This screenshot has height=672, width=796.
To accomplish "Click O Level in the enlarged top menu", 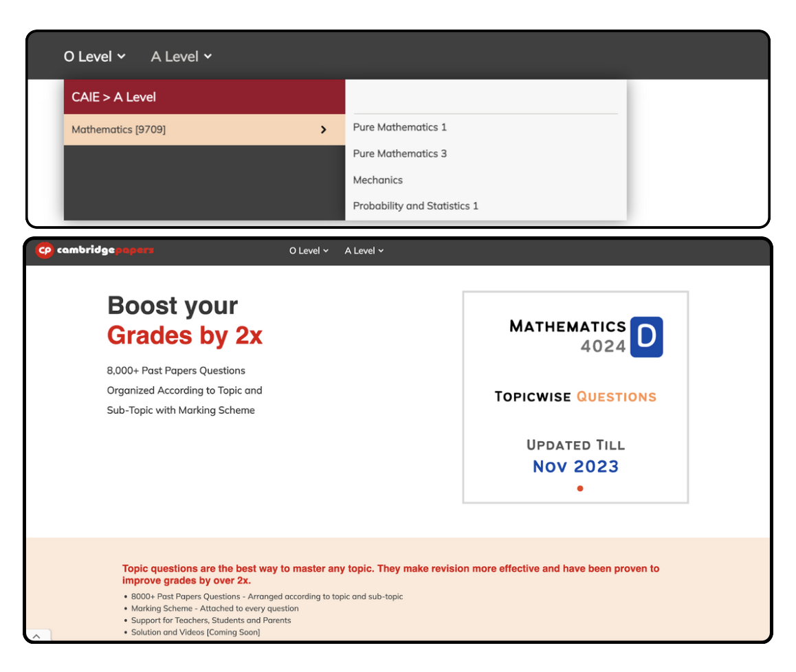I will pos(88,57).
